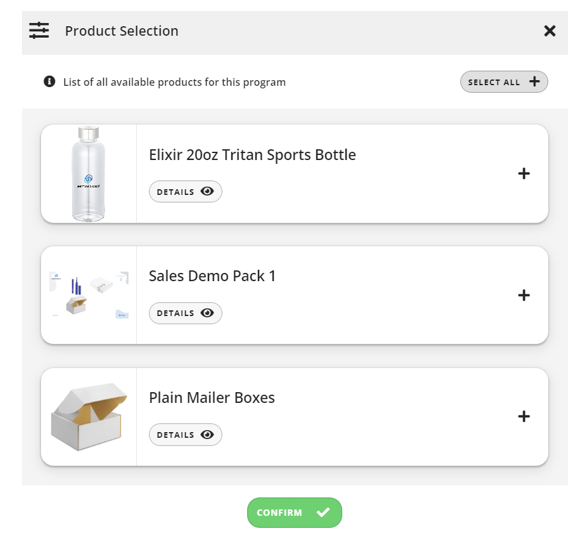
Task: Open the filter sliders icon beside Product Selection
Action: coord(39,30)
